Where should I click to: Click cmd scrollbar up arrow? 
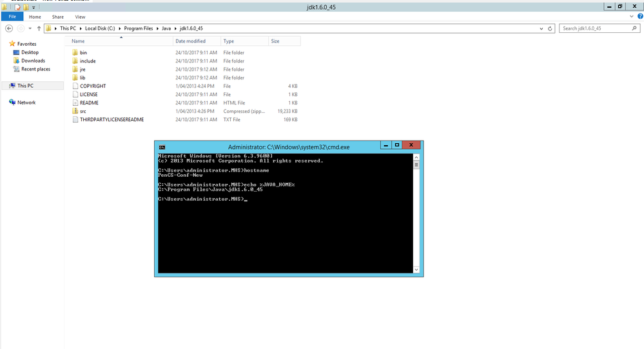416,157
